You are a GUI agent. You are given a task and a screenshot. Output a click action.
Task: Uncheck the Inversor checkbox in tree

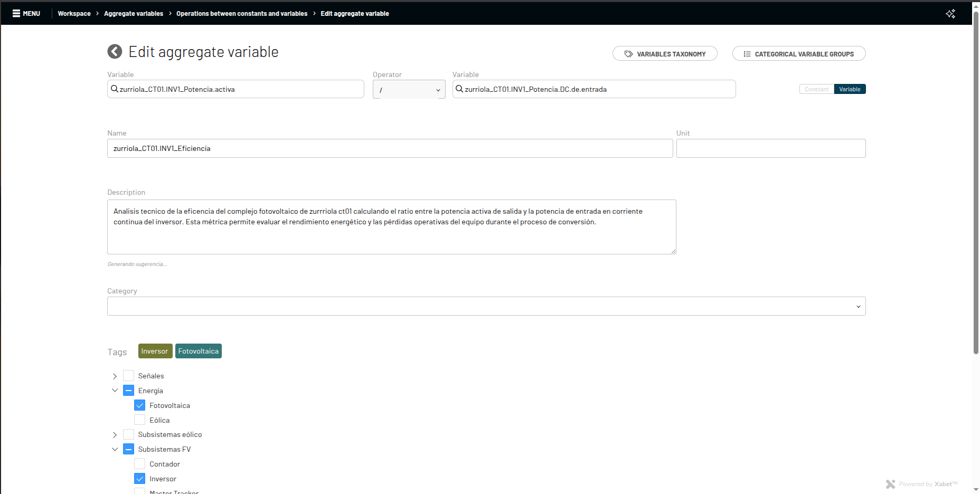click(x=139, y=479)
